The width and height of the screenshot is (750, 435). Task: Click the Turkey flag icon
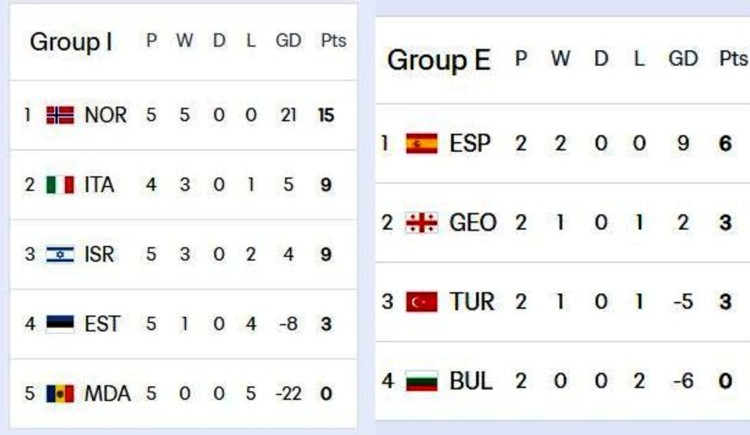point(421,301)
